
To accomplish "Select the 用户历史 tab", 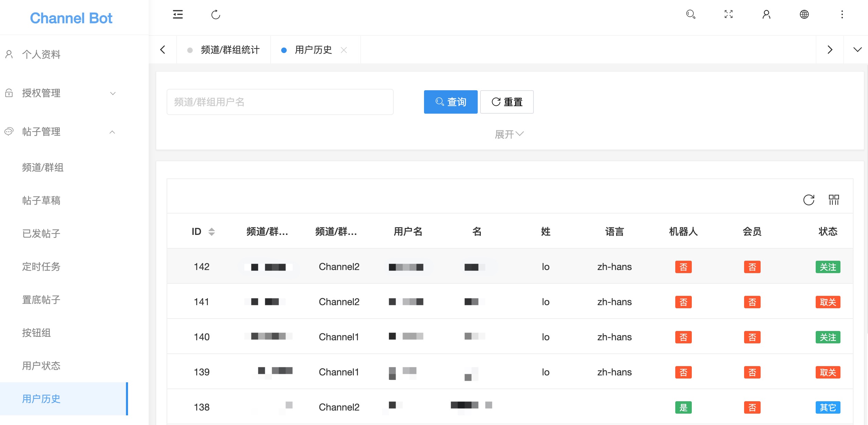I will coord(313,50).
